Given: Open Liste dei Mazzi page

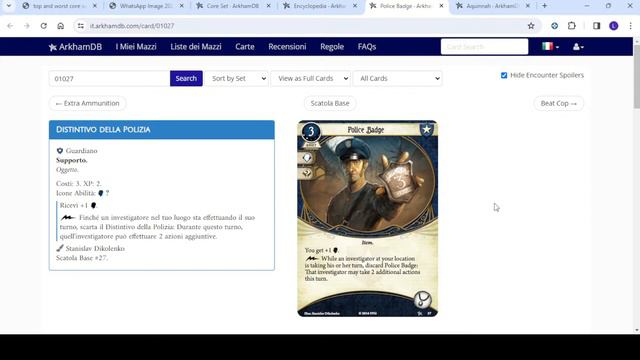Looking at the screenshot, I should tap(196, 47).
